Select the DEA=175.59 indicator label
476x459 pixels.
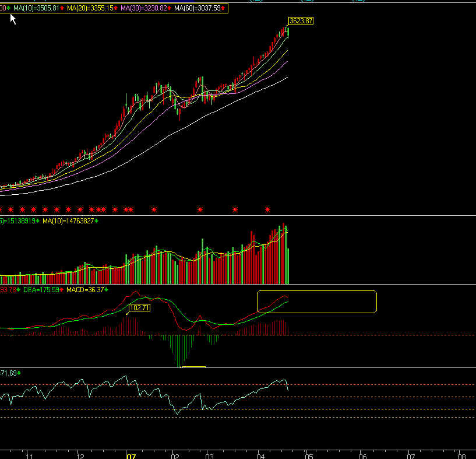pos(41,290)
